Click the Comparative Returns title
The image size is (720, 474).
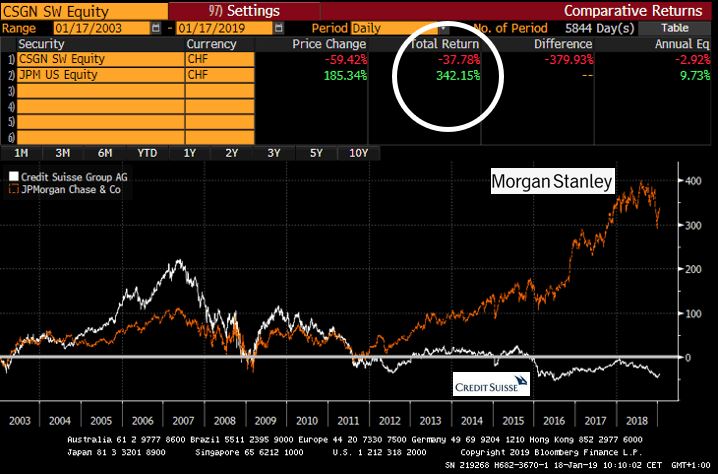pos(633,11)
